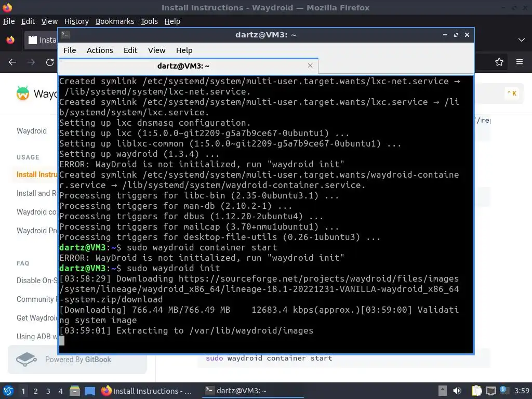This screenshot has height=399, width=532.
Task: Open Firefox File menu
Action: pyautogui.click(x=9, y=21)
